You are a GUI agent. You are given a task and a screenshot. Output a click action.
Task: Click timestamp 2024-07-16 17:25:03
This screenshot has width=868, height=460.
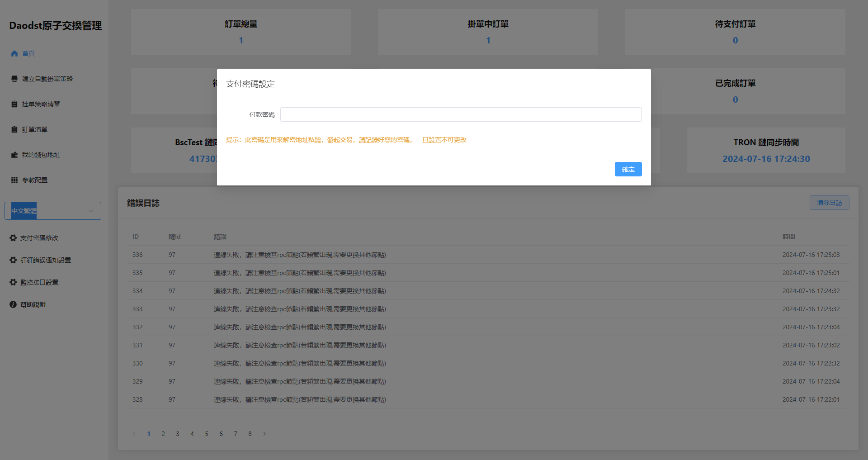(x=811, y=255)
